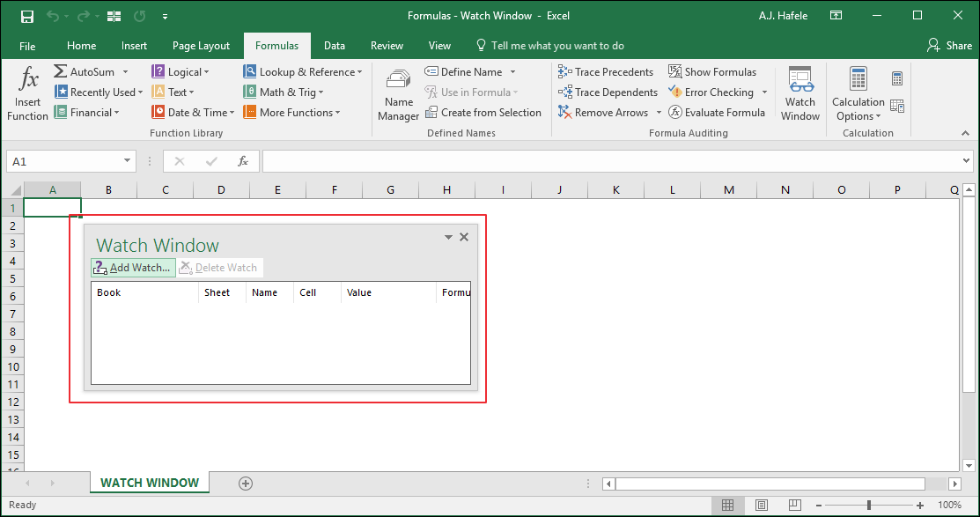Sort Watch Window by Value column header
980x517 pixels.
pyautogui.click(x=388, y=292)
